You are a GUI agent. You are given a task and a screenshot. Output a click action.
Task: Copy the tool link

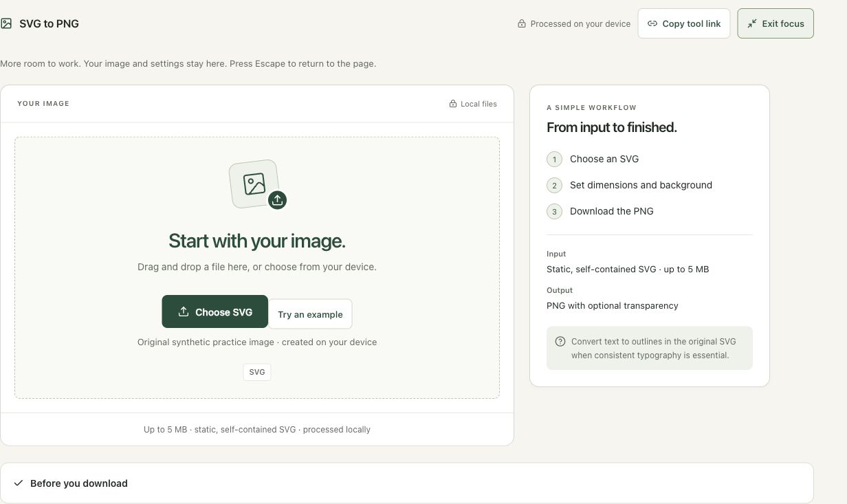(x=683, y=23)
